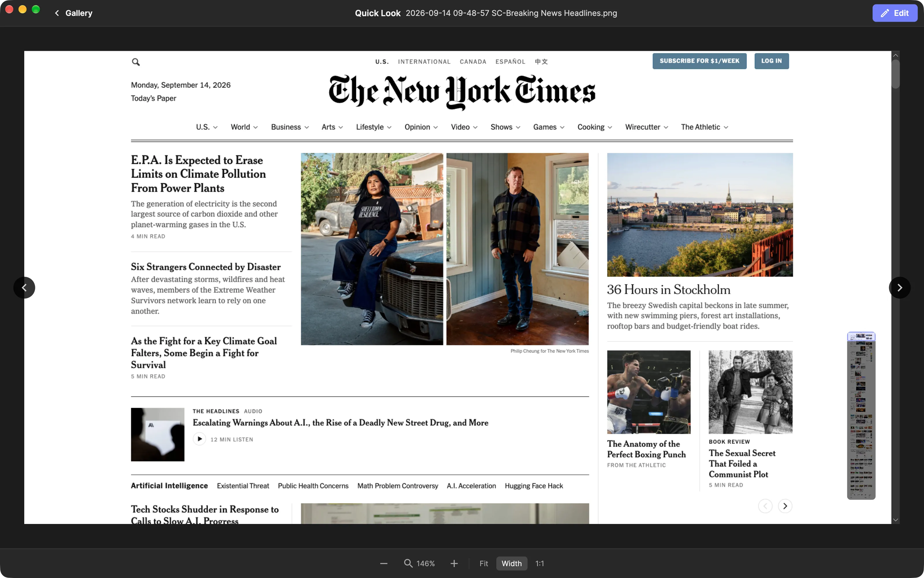The image size is (924, 578).
Task: Click the carousel previous arrow under book review
Action: pyautogui.click(x=765, y=506)
